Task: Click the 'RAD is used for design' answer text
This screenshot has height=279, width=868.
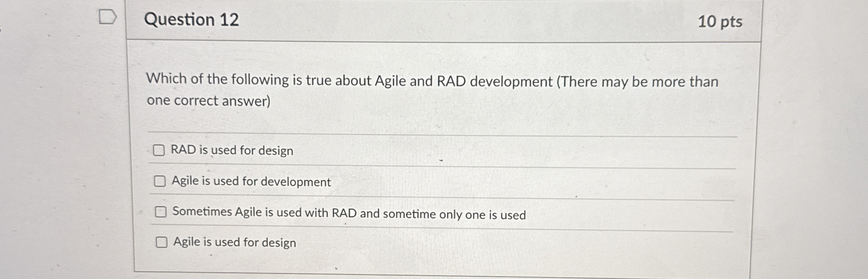Action: click(x=232, y=151)
